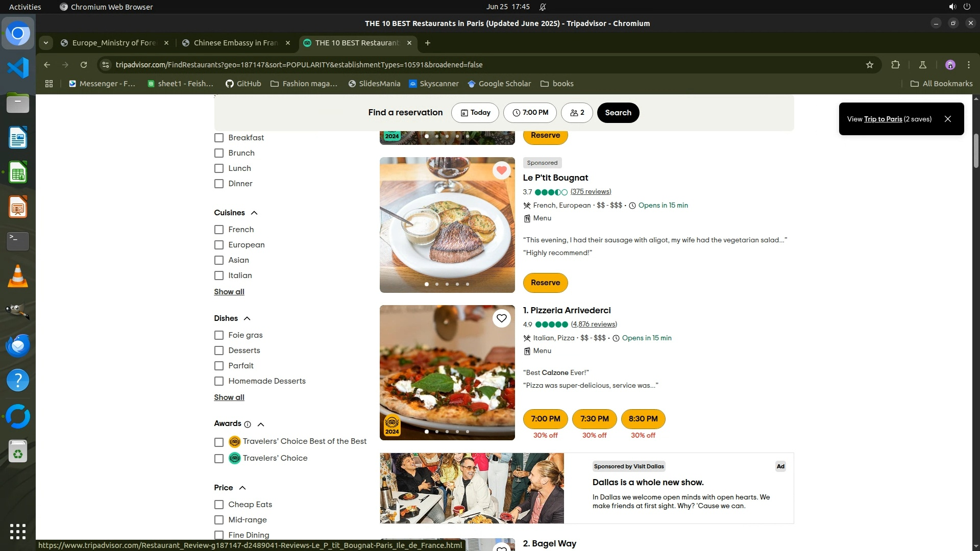Open Visual Studio Code from dock

(18, 68)
